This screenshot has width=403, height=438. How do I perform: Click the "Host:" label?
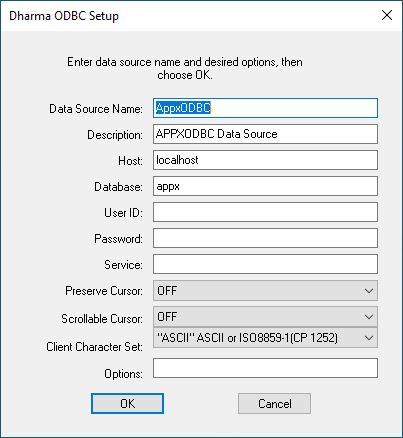130,161
